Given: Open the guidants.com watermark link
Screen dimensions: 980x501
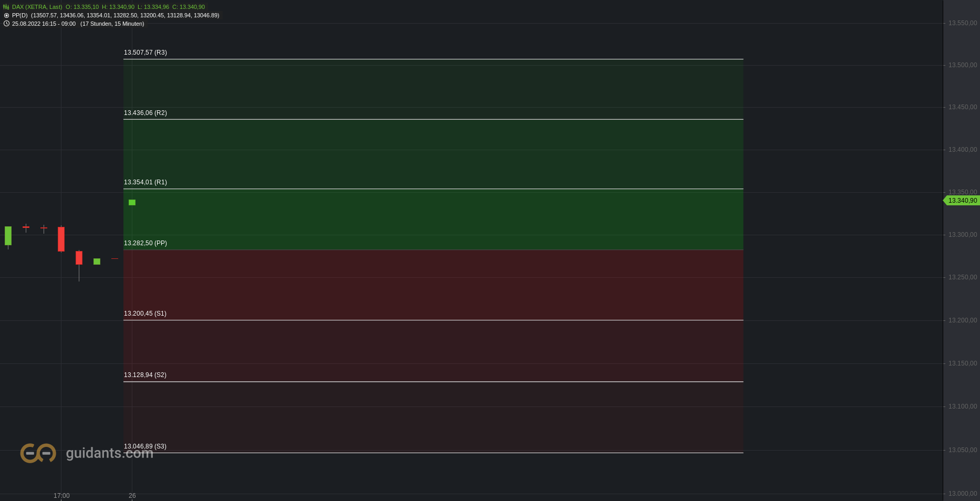Looking at the screenshot, I should [x=109, y=453].
